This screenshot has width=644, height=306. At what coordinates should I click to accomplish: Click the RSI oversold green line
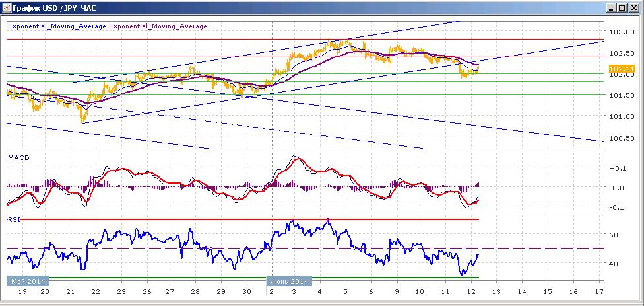(x=264, y=278)
